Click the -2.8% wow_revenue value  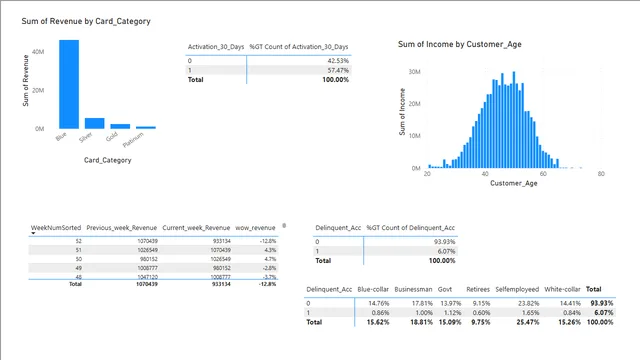[268, 268]
